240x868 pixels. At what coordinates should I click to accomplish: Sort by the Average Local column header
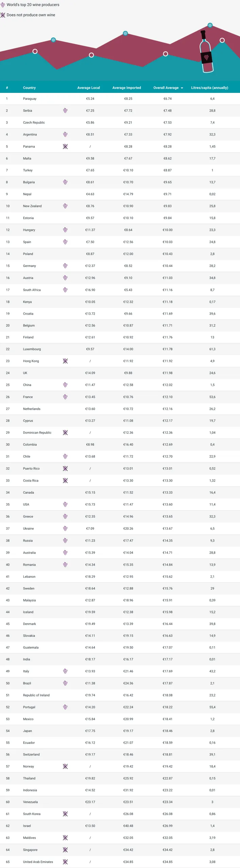(x=89, y=88)
